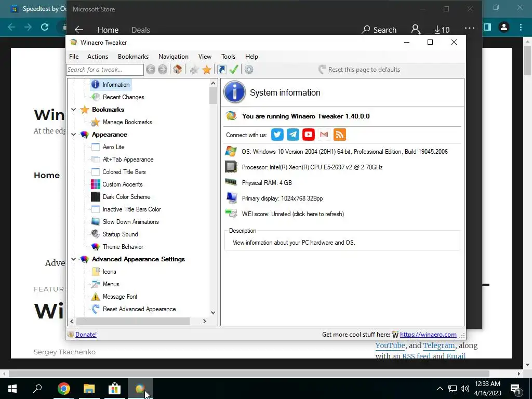Click the Home page icon in Winaero toolbar

[178, 70]
